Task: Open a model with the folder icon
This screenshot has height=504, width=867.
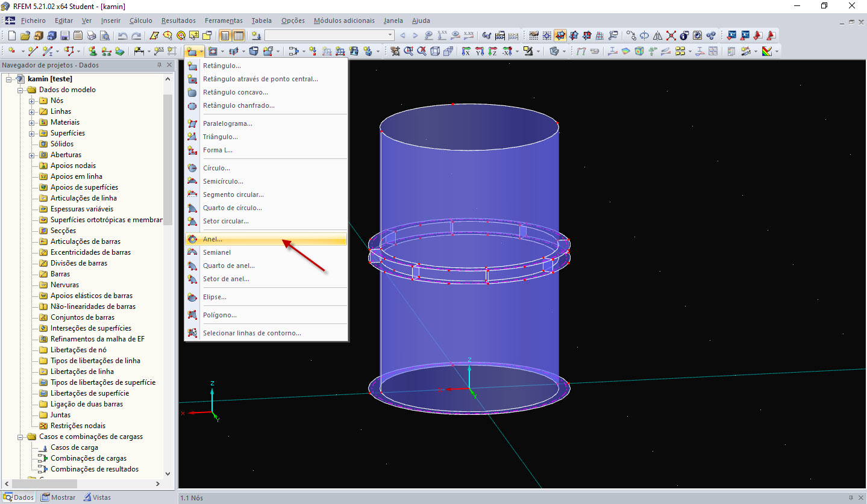Action: pos(25,36)
